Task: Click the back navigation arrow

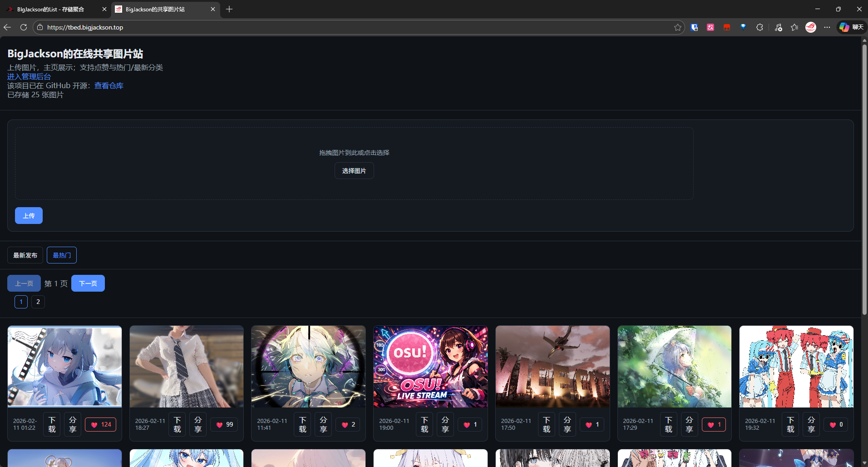Action: tap(7, 27)
